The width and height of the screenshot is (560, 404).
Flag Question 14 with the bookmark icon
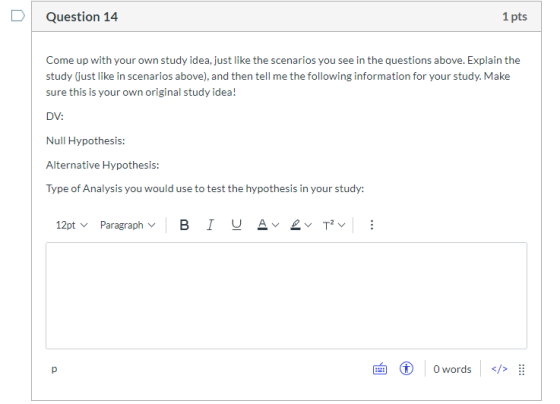pos(18,16)
